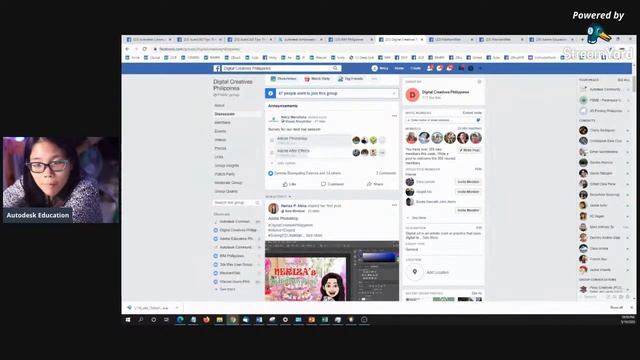Open options menu on the announcement post
This screenshot has width=640, height=360.
pos(394,116)
